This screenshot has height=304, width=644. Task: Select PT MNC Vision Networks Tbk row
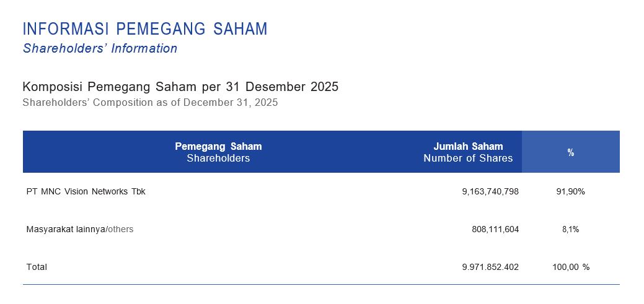click(x=321, y=191)
